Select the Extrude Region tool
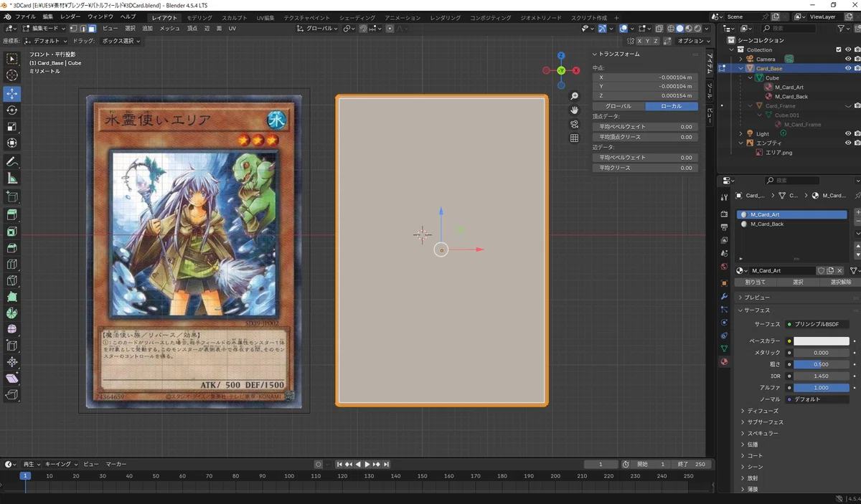861x504 pixels. pyautogui.click(x=11, y=214)
